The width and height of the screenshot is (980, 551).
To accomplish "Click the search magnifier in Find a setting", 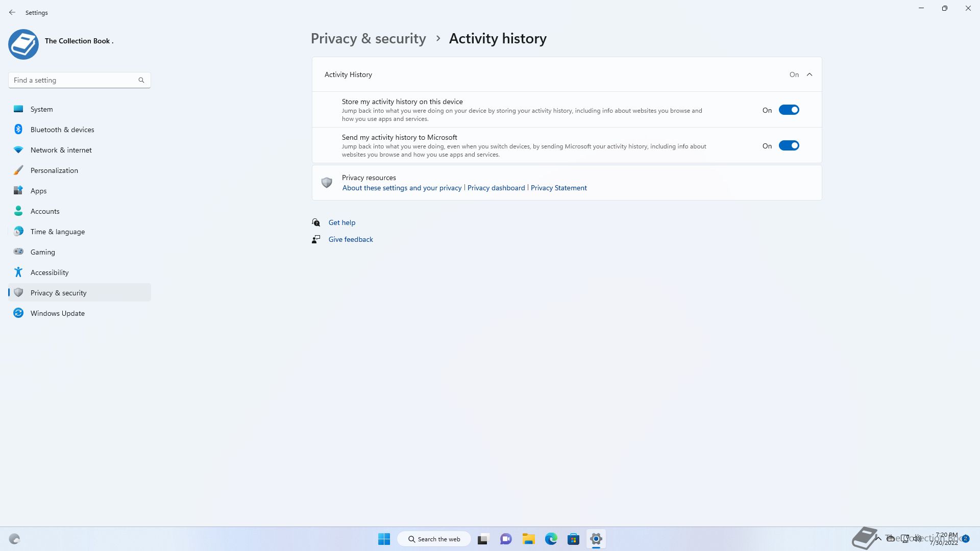I will (x=141, y=80).
